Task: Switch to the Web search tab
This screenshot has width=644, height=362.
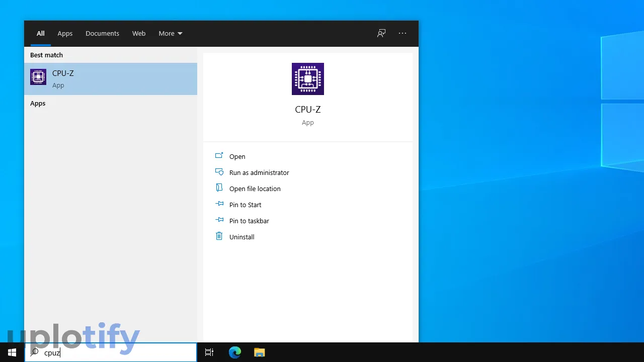Action: (x=139, y=33)
